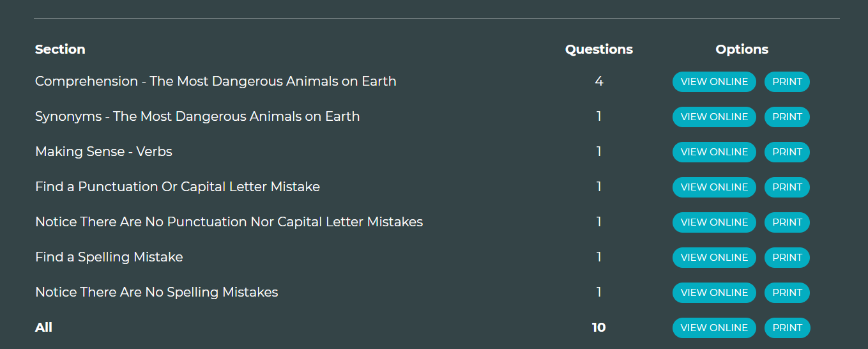Select the All row label
Screen dimensions: 868x349
43,328
